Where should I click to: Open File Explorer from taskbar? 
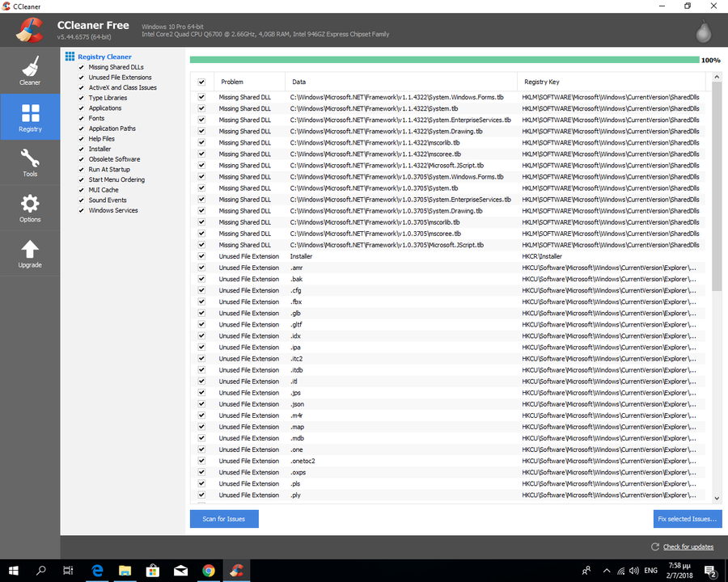click(125, 571)
